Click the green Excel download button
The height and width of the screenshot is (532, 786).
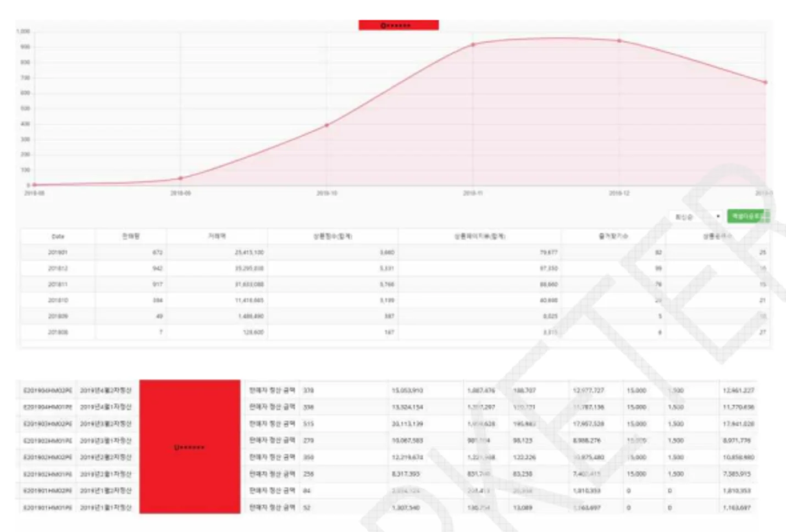click(x=748, y=216)
